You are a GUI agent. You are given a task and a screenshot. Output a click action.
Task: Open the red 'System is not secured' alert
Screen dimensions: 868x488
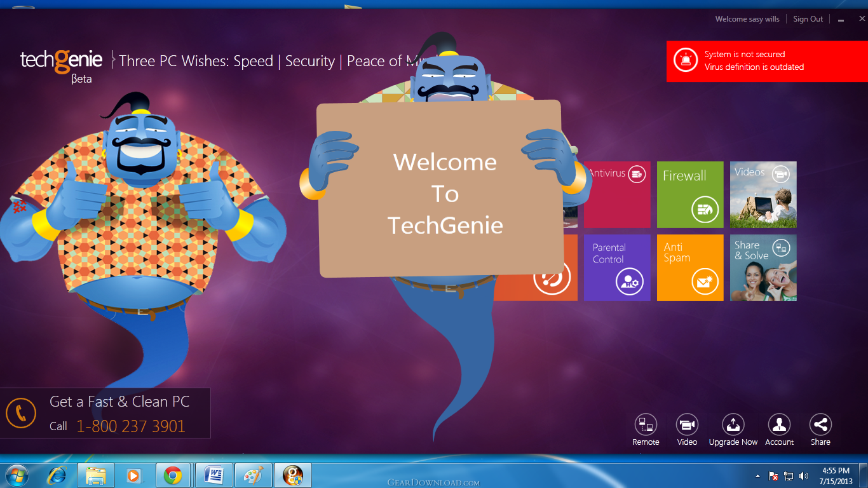767,61
